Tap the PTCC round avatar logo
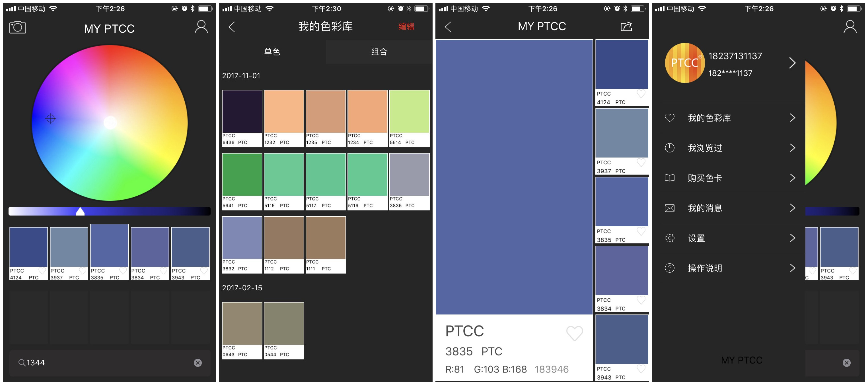Image resolution: width=868 pixels, height=385 pixels. pos(684,63)
